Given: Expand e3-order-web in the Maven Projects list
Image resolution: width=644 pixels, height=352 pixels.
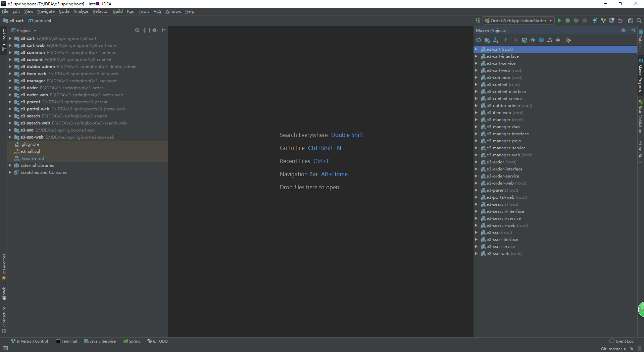Looking at the screenshot, I should pos(476,183).
